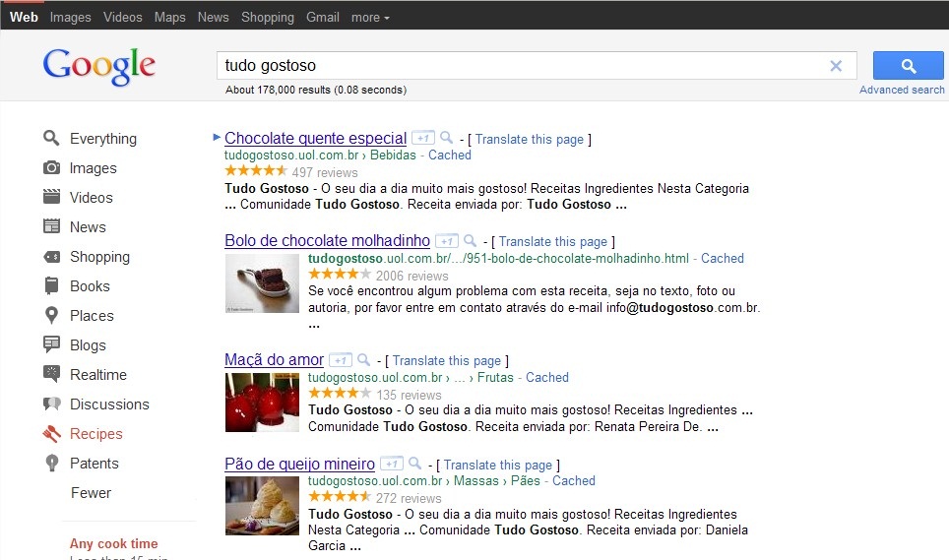The image size is (949, 560).
Task: Click the blue search magnifier button
Action: tap(908, 65)
